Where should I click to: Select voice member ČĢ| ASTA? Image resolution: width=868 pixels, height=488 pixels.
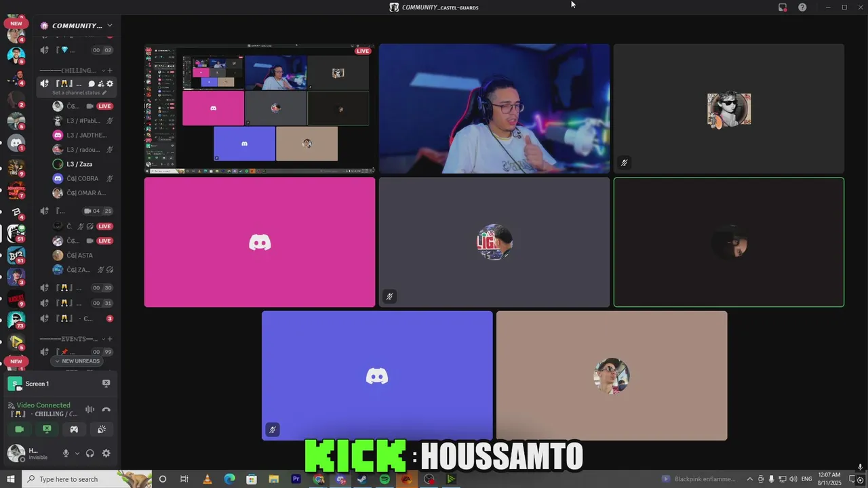[x=77, y=255]
